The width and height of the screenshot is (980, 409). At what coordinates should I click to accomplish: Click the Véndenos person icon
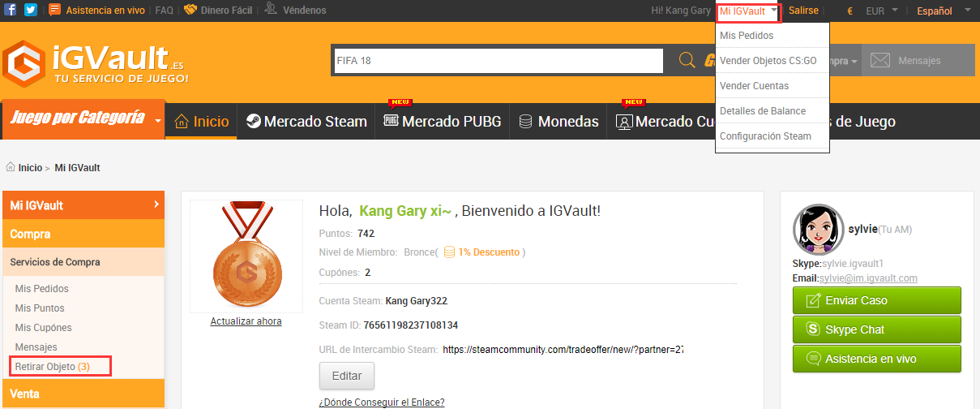[x=272, y=11]
